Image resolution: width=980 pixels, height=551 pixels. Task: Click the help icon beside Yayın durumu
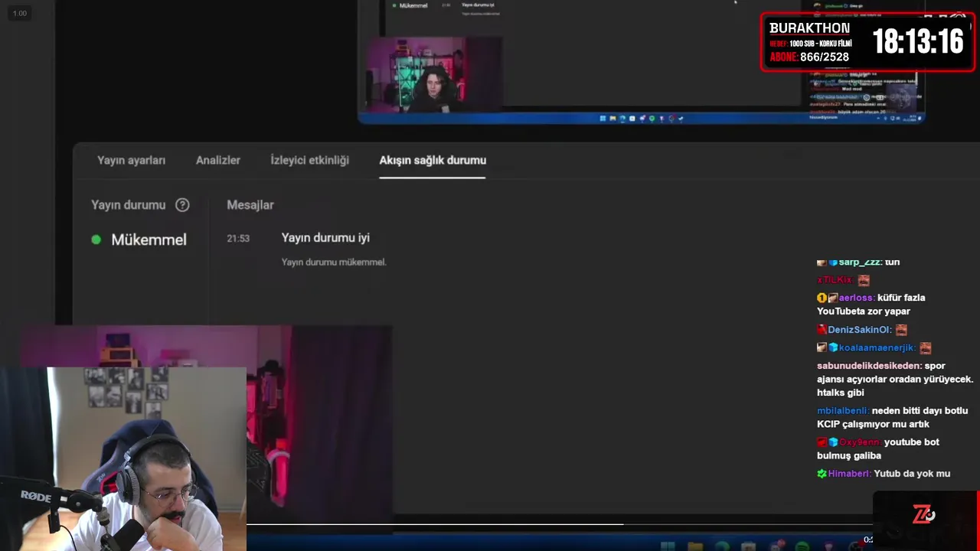click(x=182, y=205)
